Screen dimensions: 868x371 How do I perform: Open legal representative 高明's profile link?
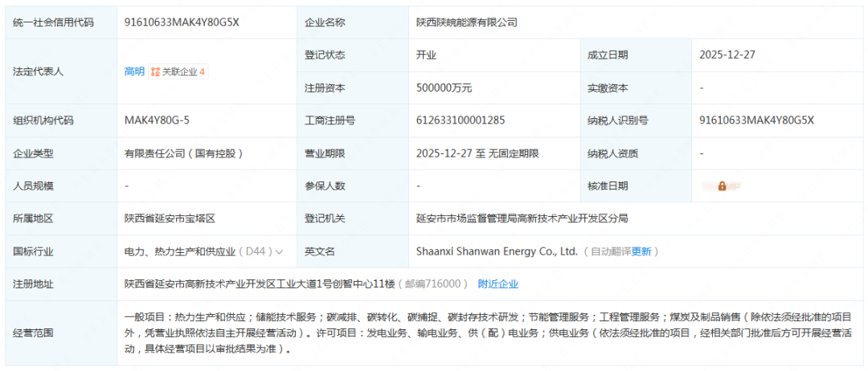pyautogui.click(x=134, y=71)
